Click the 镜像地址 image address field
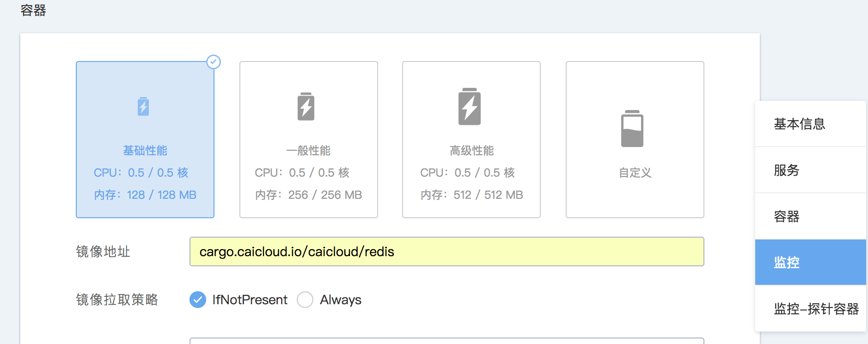Screen dimensions: 868x344 click(x=446, y=252)
